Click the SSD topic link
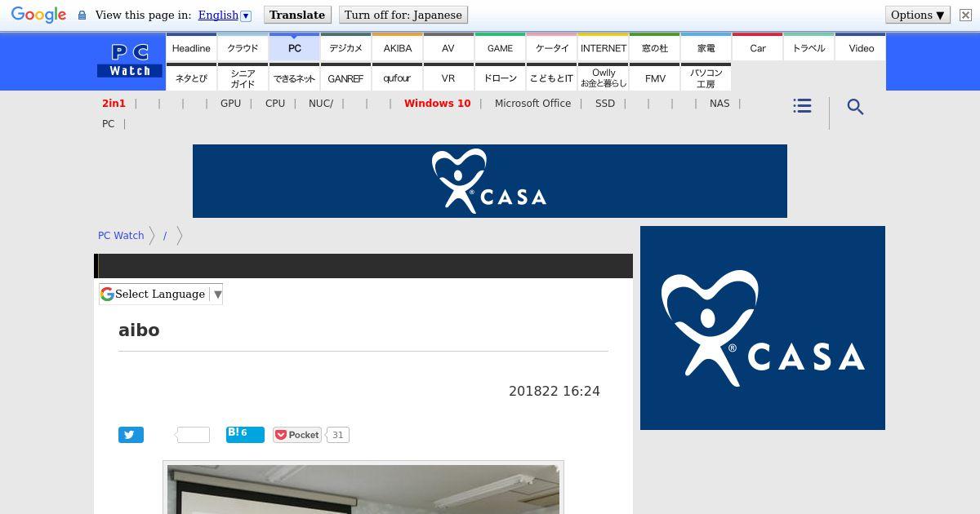The image size is (980, 514). coord(605,104)
